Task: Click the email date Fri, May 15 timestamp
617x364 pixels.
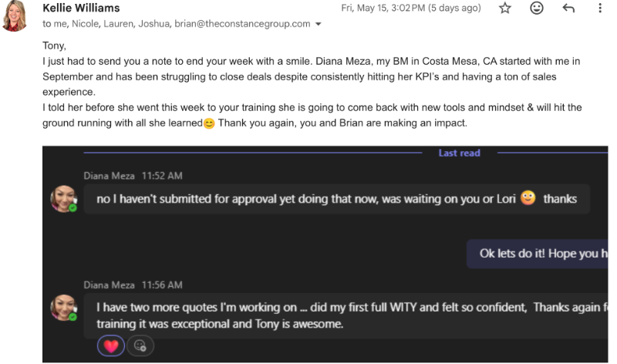Action: 411,8
